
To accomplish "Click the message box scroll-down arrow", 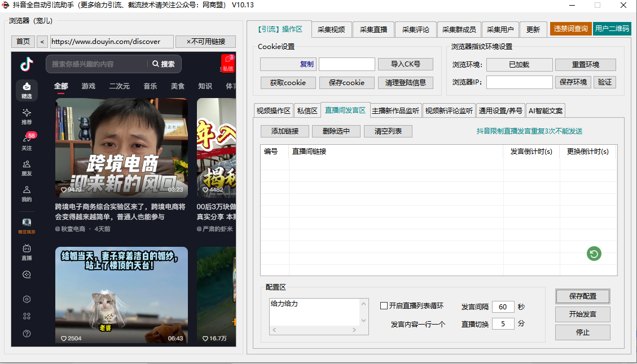I will click(x=363, y=321).
